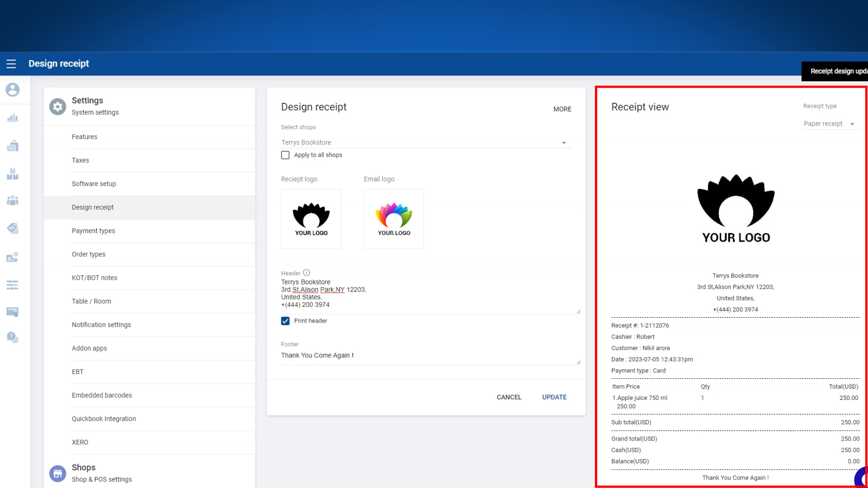Open the help chat question icon
Viewport: 868px width, 488px height.
pyautogui.click(x=13, y=337)
